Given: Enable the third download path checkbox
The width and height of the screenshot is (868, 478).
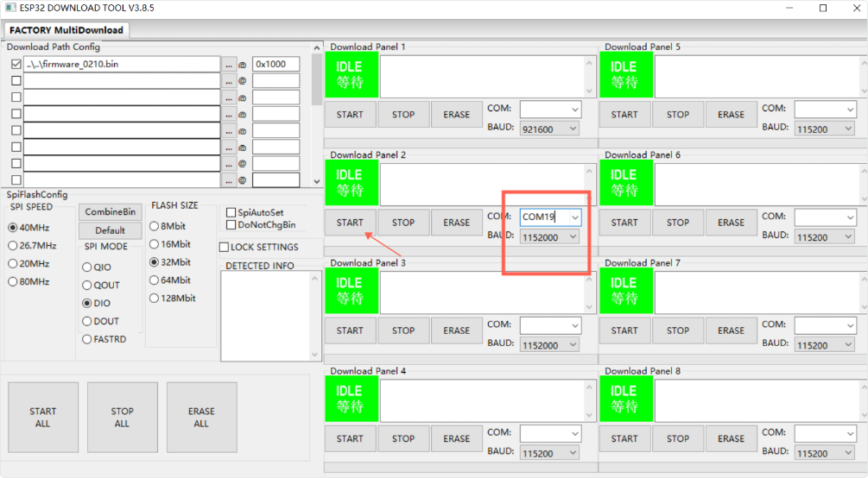Looking at the screenshot, I should [16, 97].
